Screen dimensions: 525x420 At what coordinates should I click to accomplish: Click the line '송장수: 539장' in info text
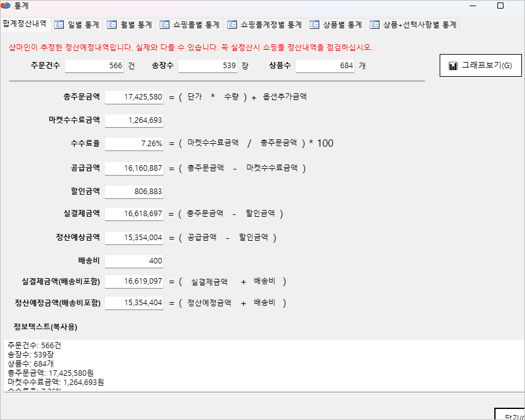point(31,354)
